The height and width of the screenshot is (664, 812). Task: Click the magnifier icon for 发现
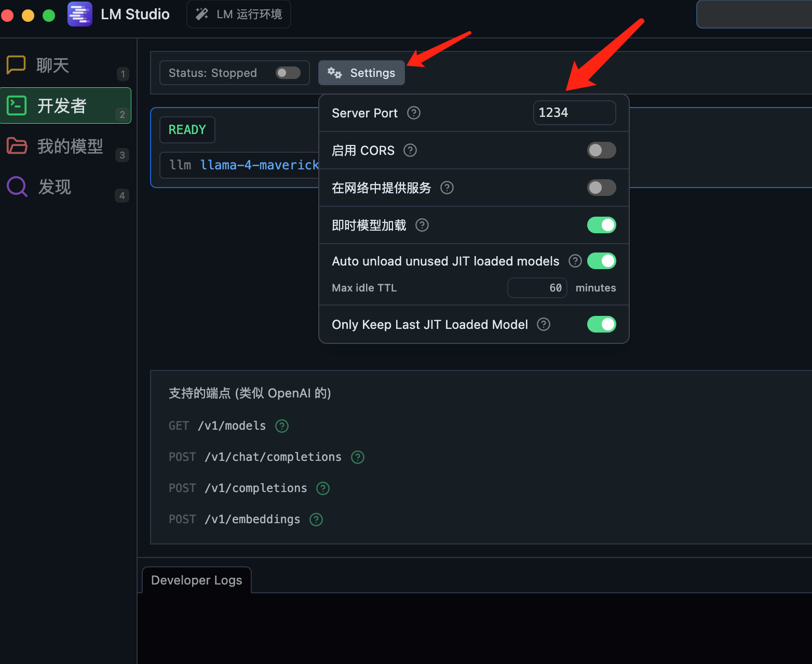[x=17, y=187]
